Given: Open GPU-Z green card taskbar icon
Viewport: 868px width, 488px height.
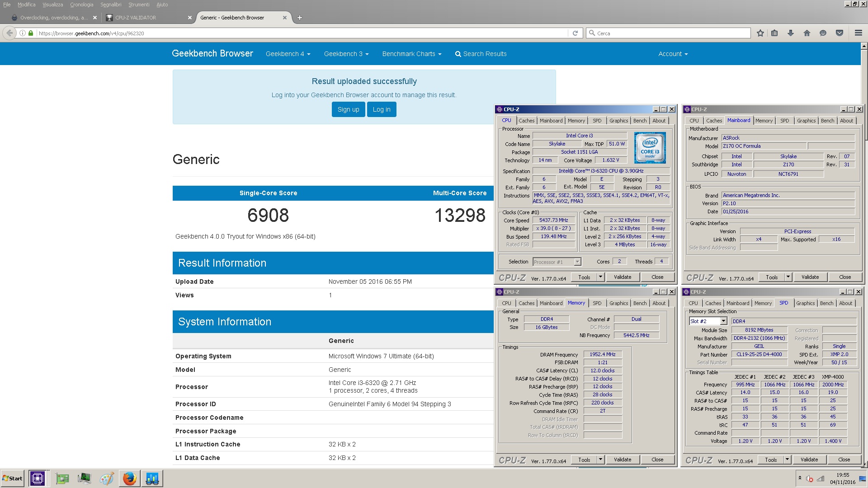Looking at the screenshot, I should coord(62,478).
